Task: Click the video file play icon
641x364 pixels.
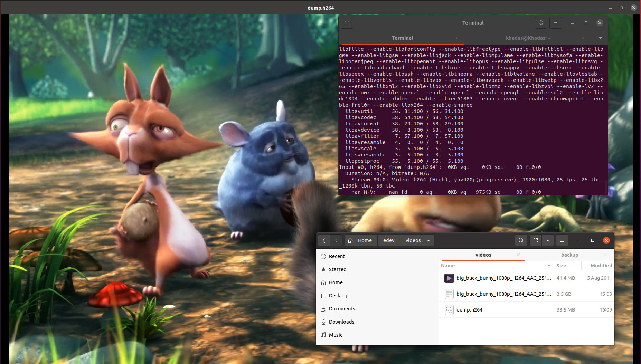Action: point(449,278)
